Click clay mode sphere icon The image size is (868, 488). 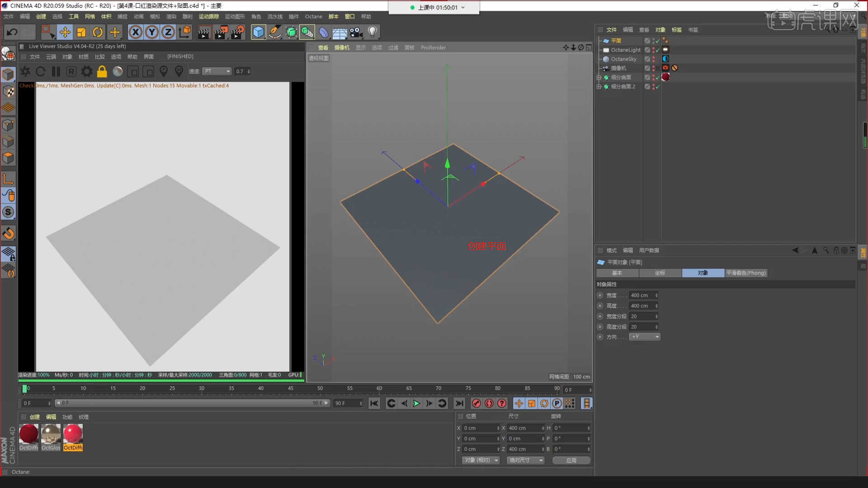point(118,71)
